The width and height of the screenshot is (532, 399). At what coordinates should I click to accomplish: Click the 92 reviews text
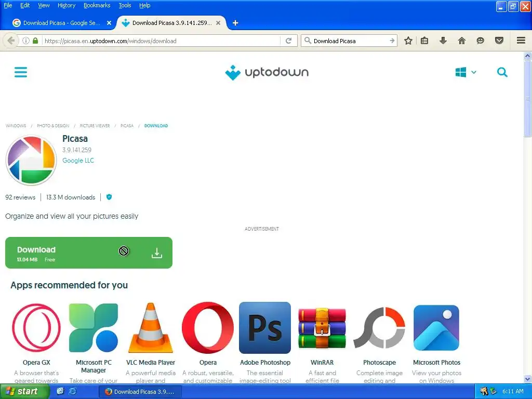(20, 197)
